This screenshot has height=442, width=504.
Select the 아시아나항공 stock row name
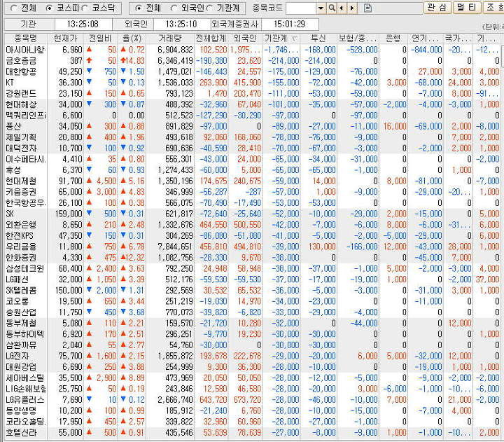point(26,50)
